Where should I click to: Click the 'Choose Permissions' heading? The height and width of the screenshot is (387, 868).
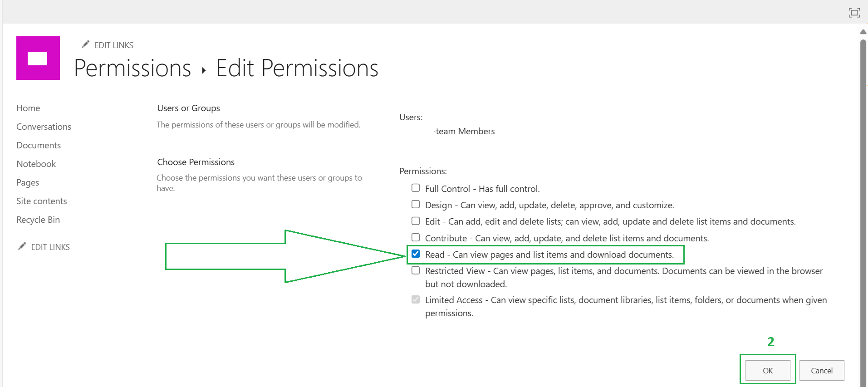[x=196, y=162]
